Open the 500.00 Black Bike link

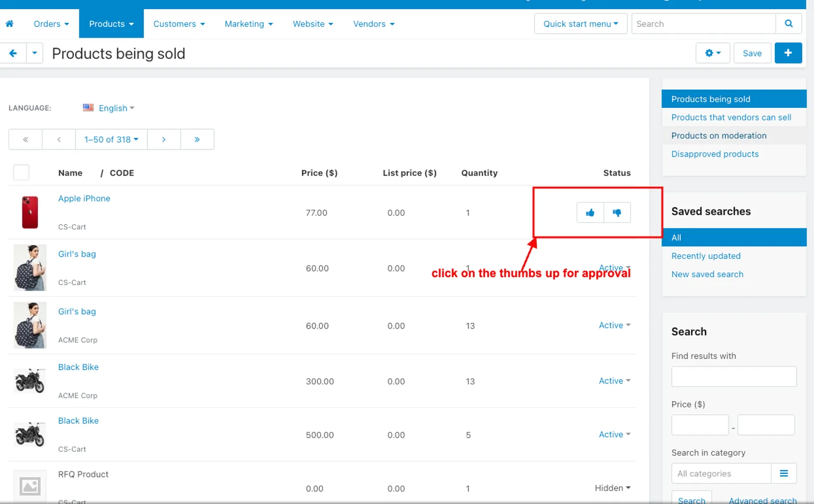point(78,421)
